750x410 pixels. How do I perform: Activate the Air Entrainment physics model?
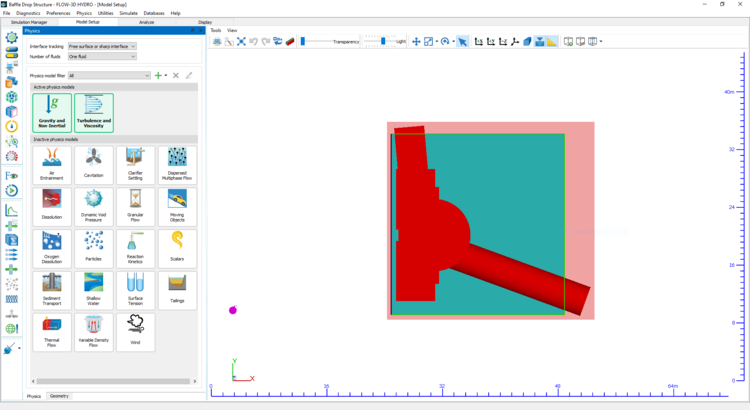tap(51, 162)
